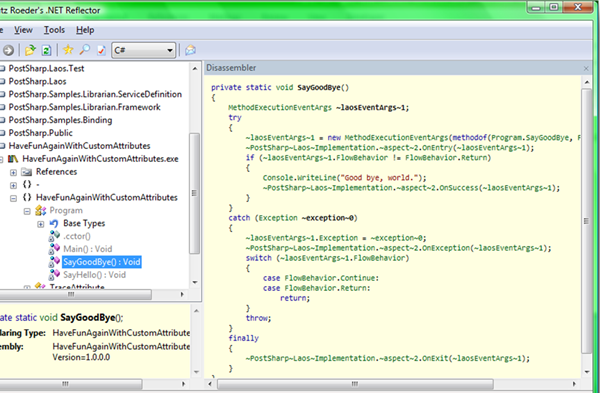Click the Bookmarks star icon

(68, 50)
